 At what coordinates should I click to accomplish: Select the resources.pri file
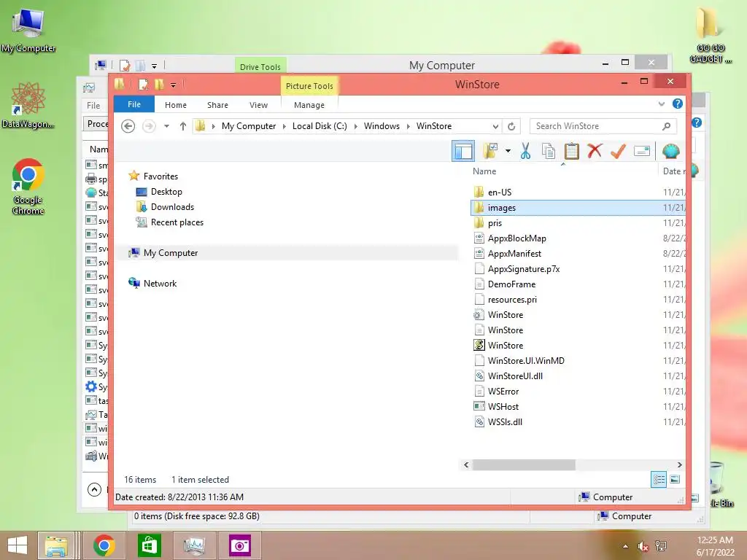pyautogui.click(x=512, y=299)
